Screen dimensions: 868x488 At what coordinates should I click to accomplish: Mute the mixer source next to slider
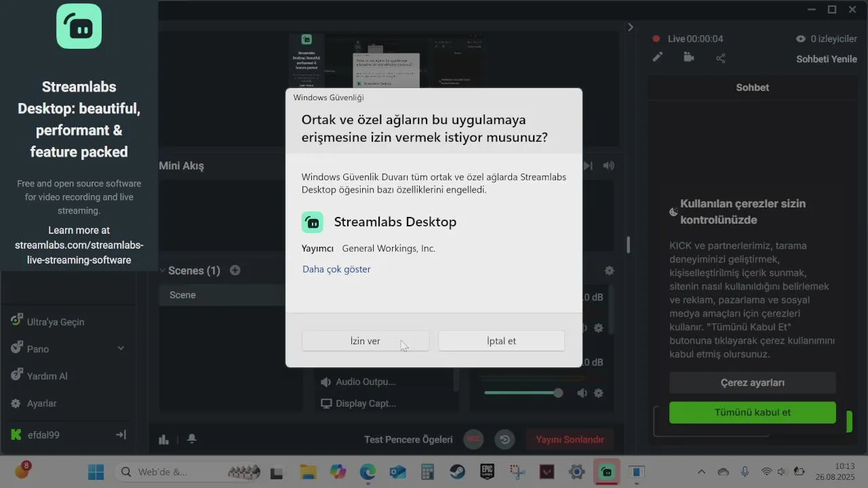tap(582, 393)
